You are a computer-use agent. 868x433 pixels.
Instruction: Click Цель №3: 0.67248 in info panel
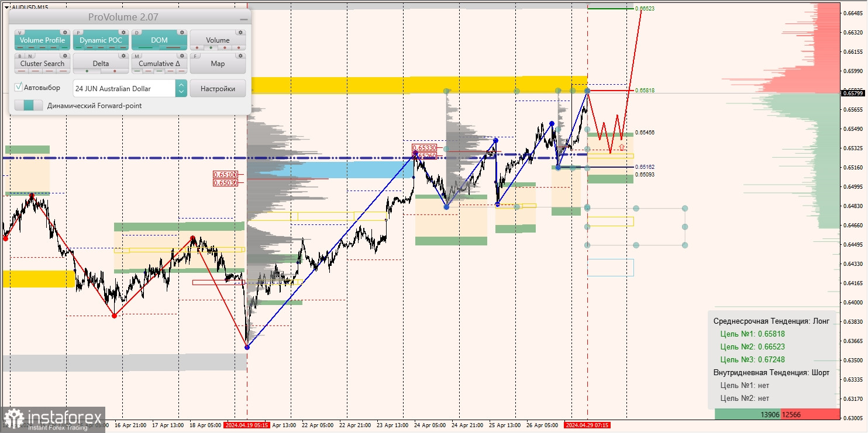coord(753,359)
